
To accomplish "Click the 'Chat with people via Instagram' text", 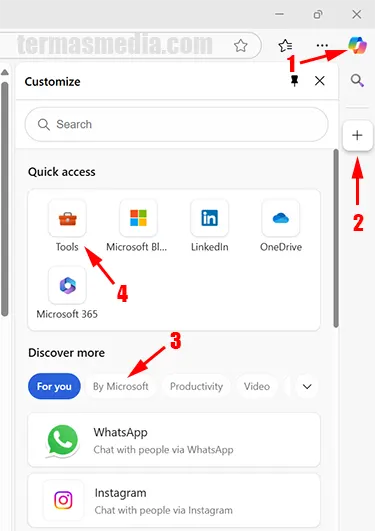I will pos(164,510).
